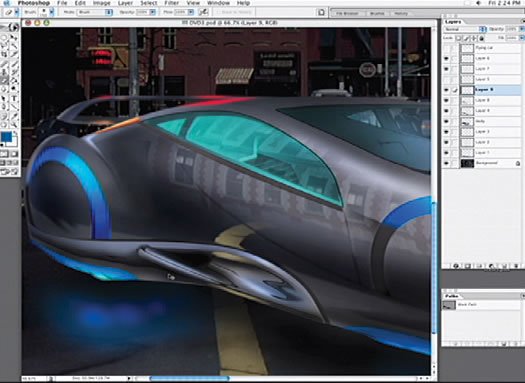Select the Lasso tool

click(4, 46)
